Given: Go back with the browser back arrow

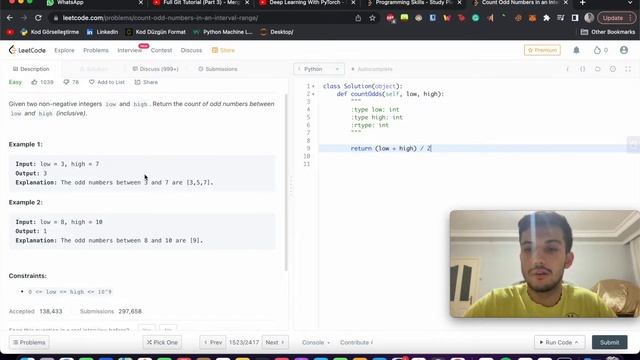Looking at the screenshot, I should (10, 18).
